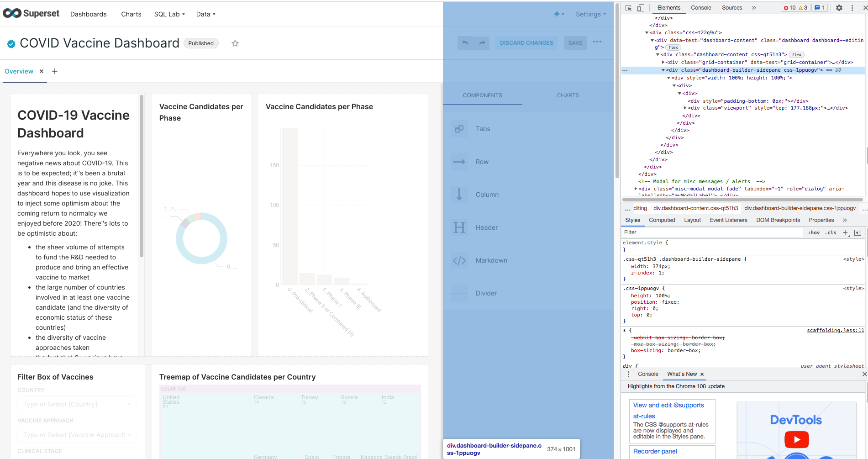This screenshot has height=459, width=868.
Task: Switch to the Charts tab in sidepane
Action: point(568,95)
